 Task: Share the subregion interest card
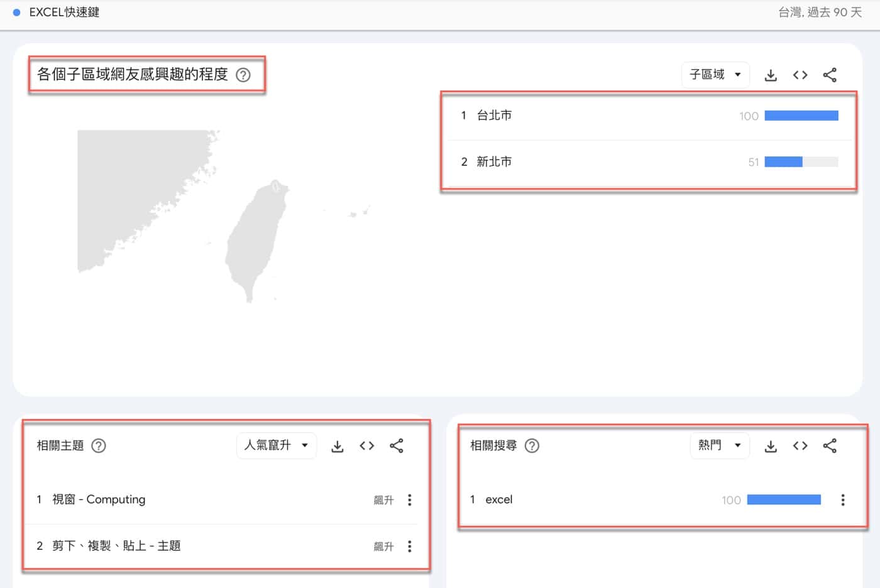point(830,75)
